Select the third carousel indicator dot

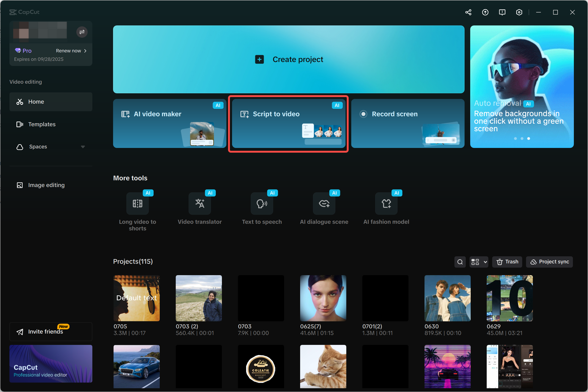(528, 138)
